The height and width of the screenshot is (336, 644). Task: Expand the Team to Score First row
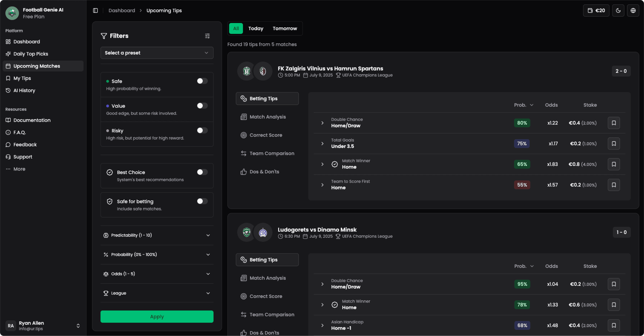[322, 185]
